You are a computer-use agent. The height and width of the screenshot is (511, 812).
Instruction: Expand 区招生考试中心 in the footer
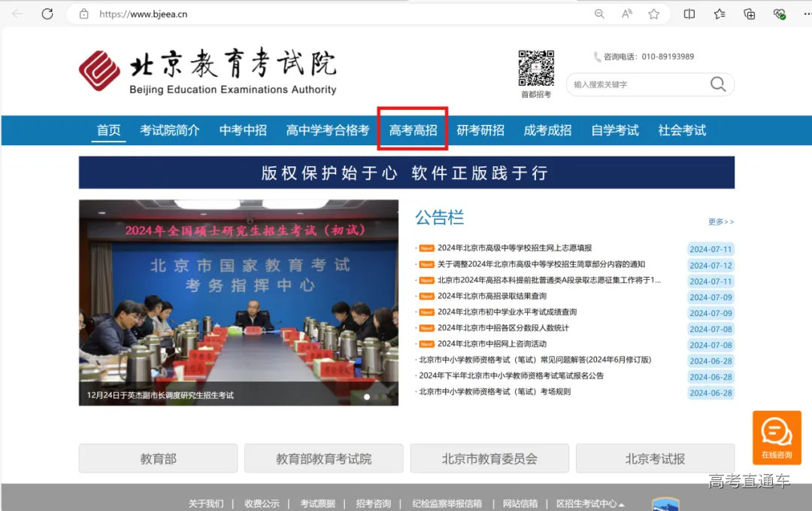tap(591, 503)
